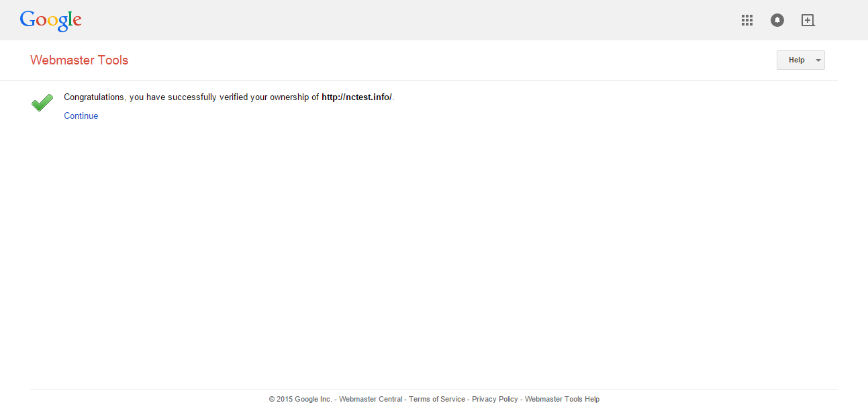
Task: Open the notifications bell
Action: pyautogui.click(x=777, y=20)
